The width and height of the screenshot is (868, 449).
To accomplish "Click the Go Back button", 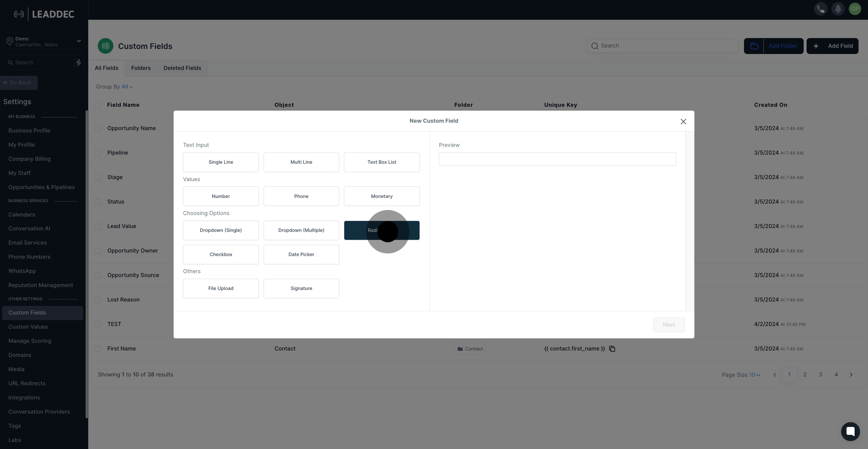I will pos(19,83).
